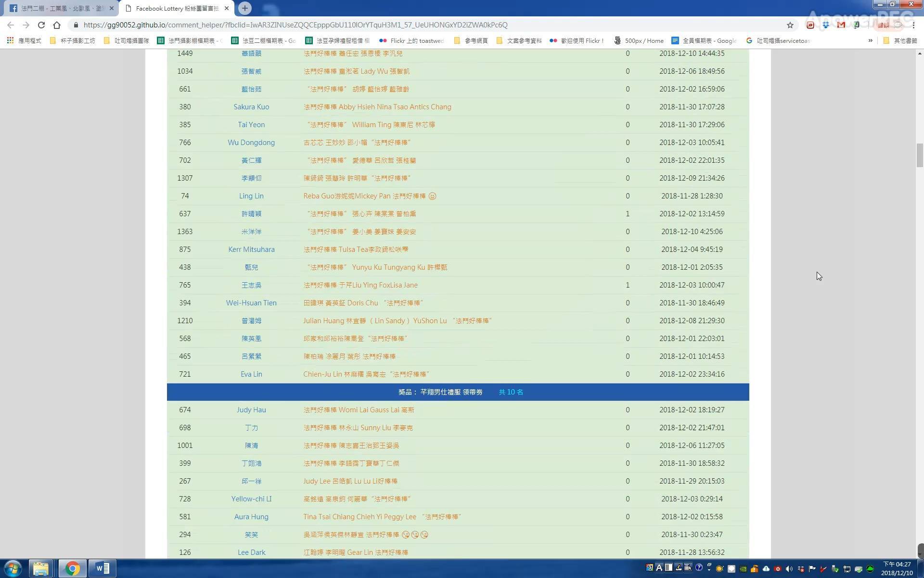
Task: Open Microsoft Word from the taskbar
Action: 103,569
